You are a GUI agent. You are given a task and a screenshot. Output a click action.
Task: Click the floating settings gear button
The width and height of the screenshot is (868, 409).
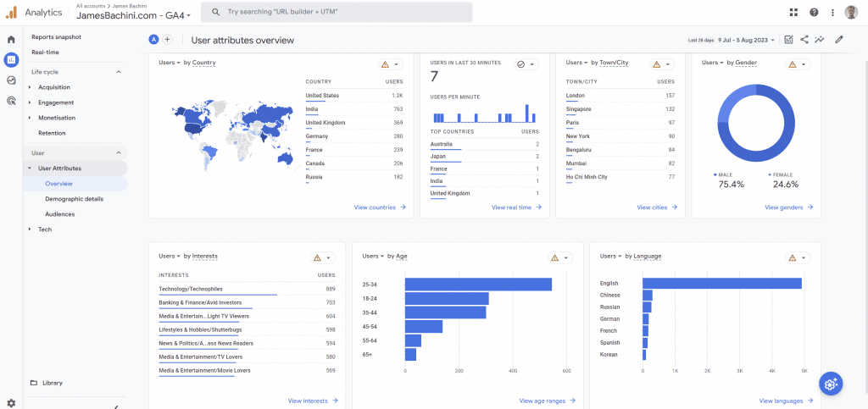click(x=831, y=384)
